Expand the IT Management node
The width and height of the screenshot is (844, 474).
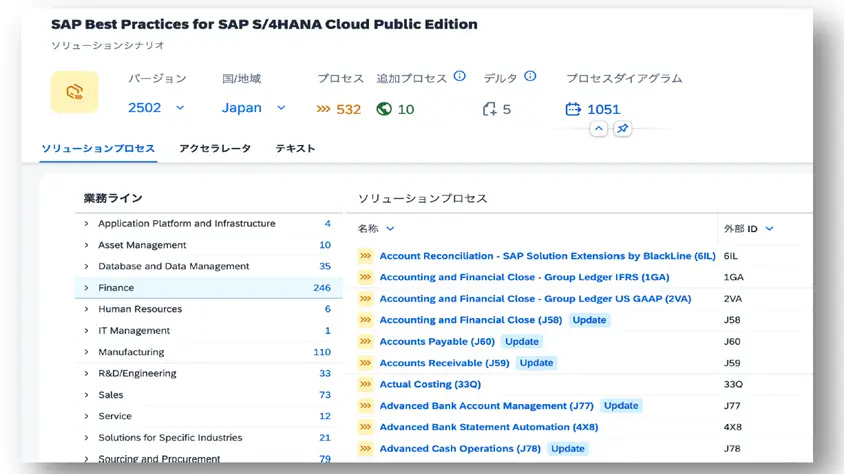point(86,330)
